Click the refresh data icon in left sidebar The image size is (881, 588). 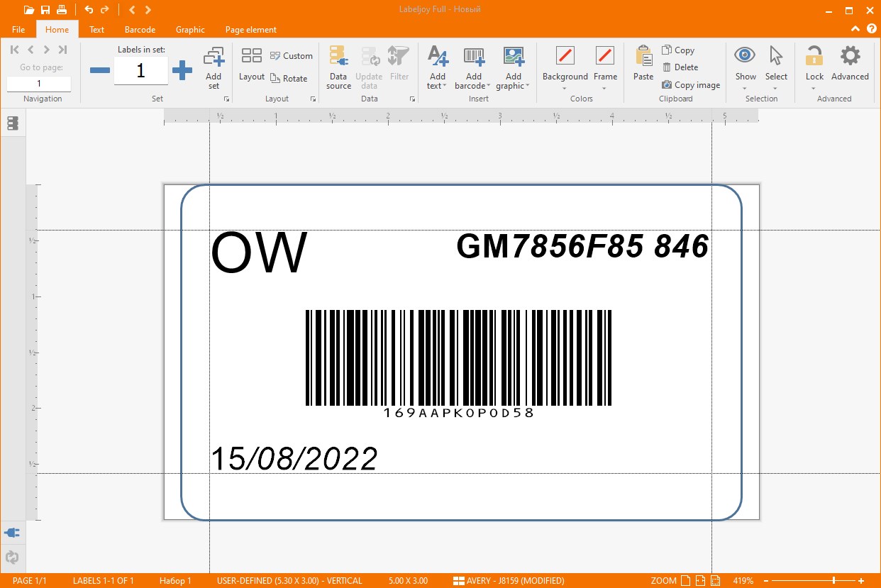click(x=12, y=558)
